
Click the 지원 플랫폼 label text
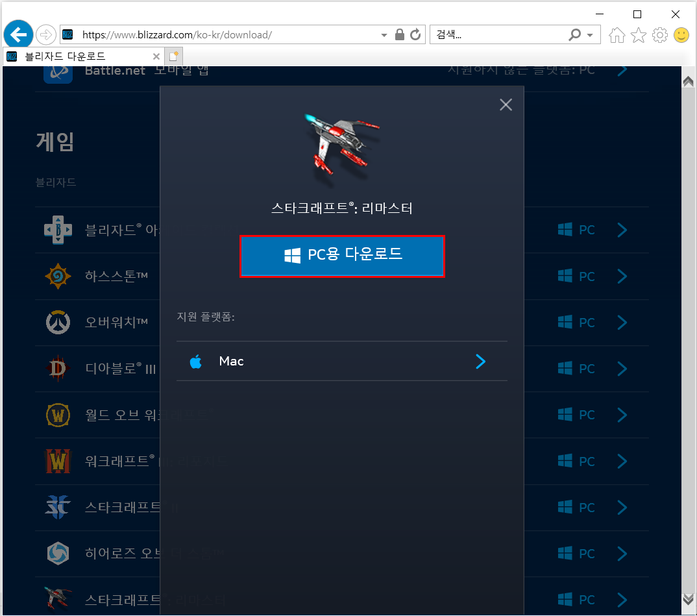click(x=205, y=317)
